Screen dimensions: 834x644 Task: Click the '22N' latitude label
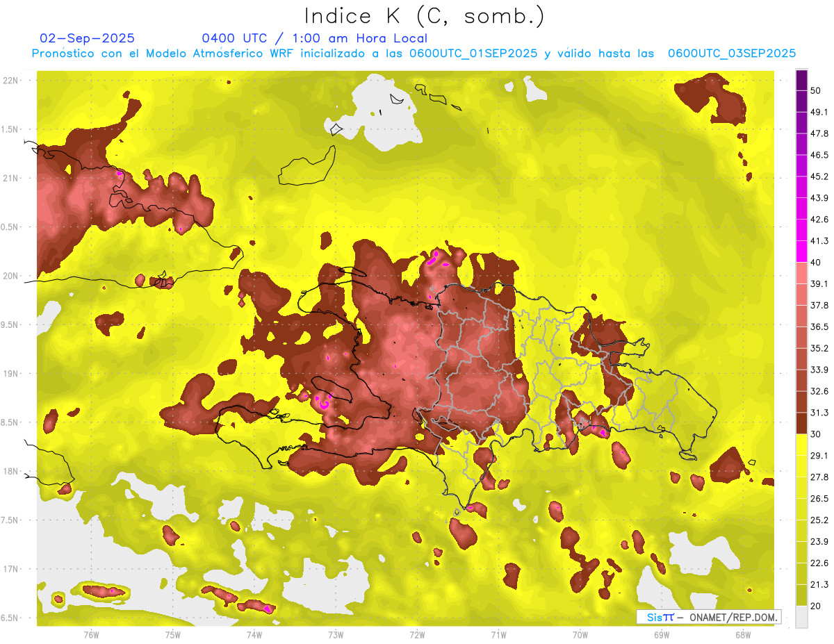[11, 81]
